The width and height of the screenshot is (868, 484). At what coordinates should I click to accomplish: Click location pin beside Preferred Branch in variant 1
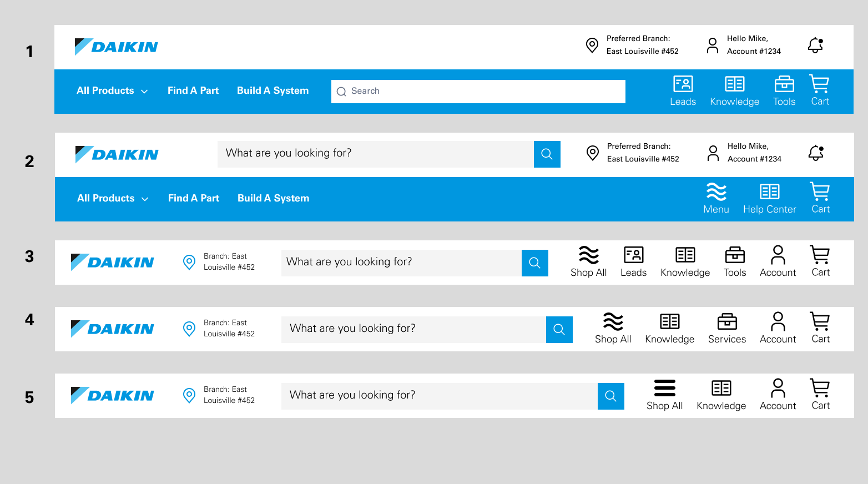592,46
